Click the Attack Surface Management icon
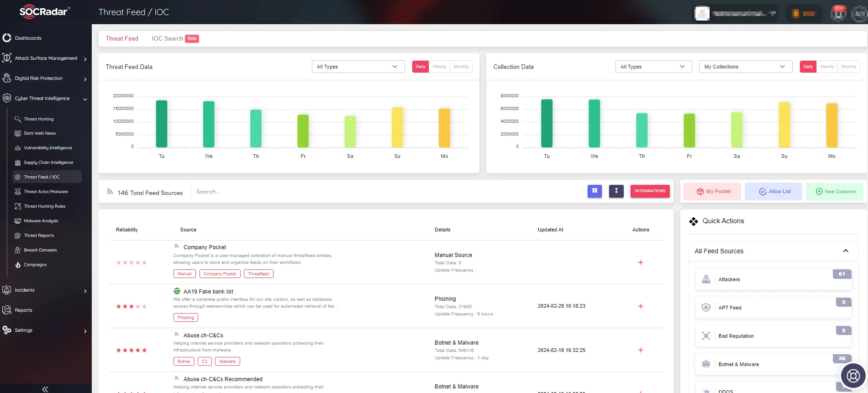 point(7,58)
